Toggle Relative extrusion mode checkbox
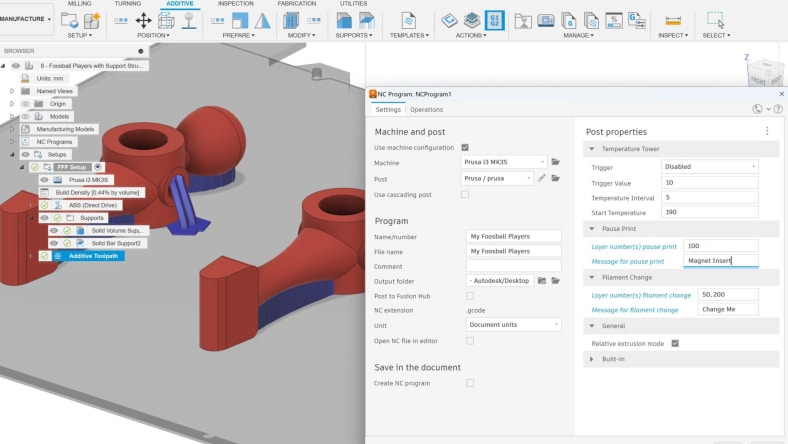The width and height of the screenshot is (788, 444). click(x=675, y=343)
